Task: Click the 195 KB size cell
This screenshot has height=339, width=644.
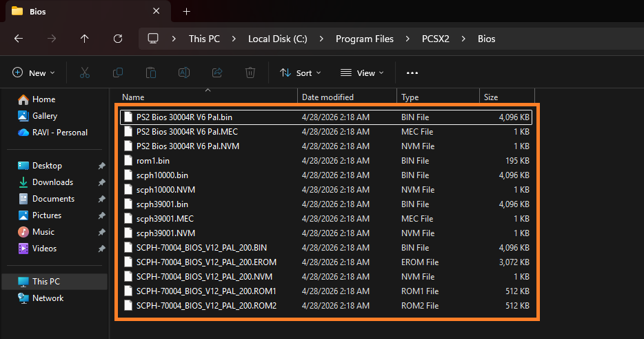Action: point(517,160)
